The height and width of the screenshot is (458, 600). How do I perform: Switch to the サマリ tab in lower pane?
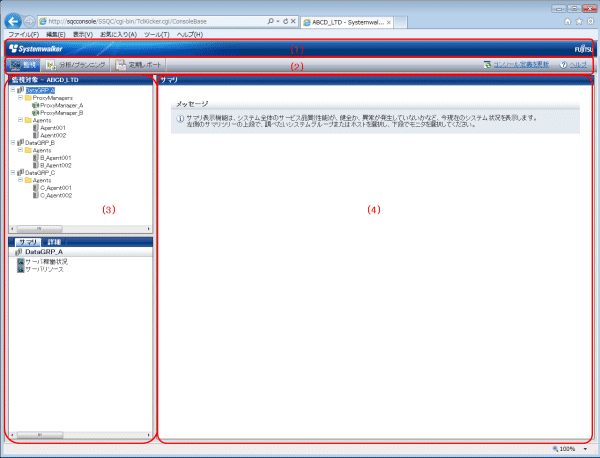pos(28,242)
